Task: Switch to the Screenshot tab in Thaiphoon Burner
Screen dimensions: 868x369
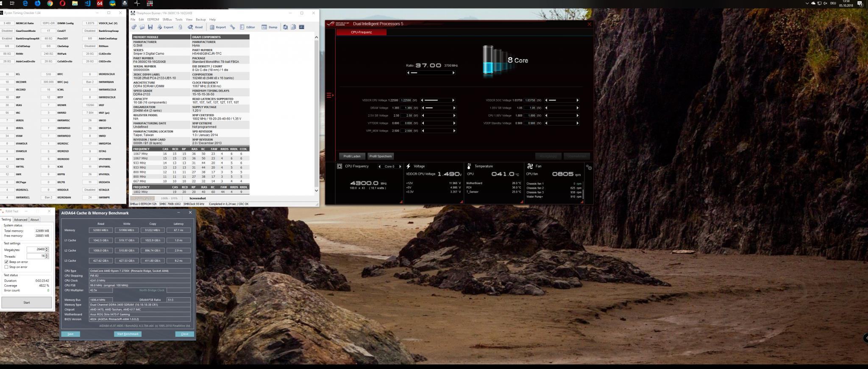Action: [198, 198]
